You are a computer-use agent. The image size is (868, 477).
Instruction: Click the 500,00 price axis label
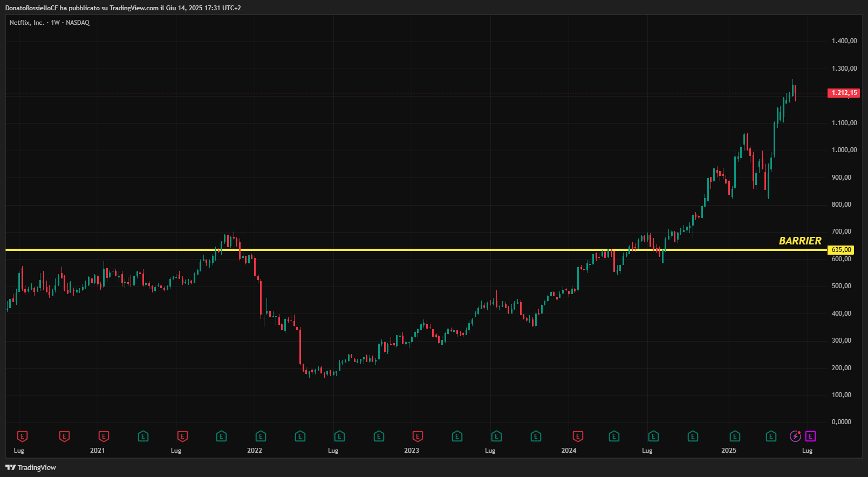pos(842,286)
